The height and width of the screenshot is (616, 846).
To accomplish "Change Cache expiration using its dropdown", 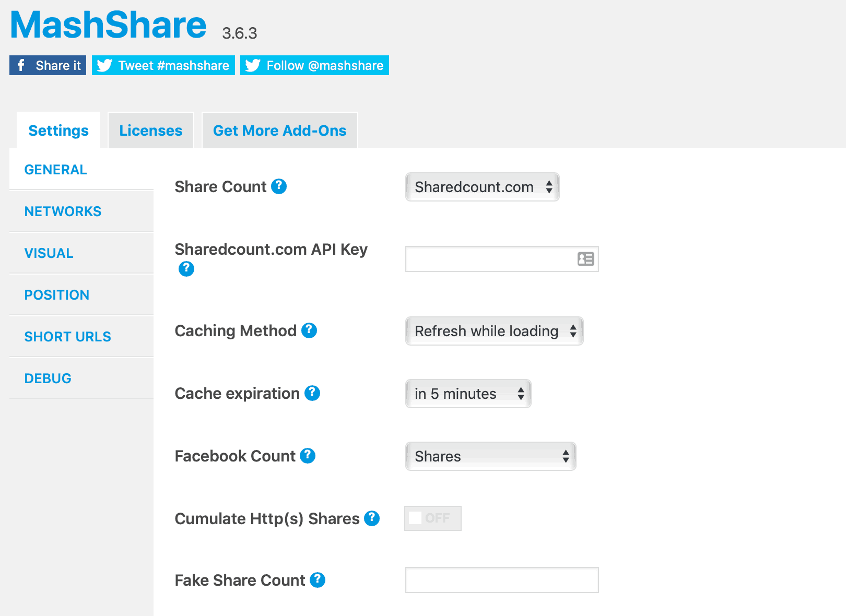I will (467, 394).
